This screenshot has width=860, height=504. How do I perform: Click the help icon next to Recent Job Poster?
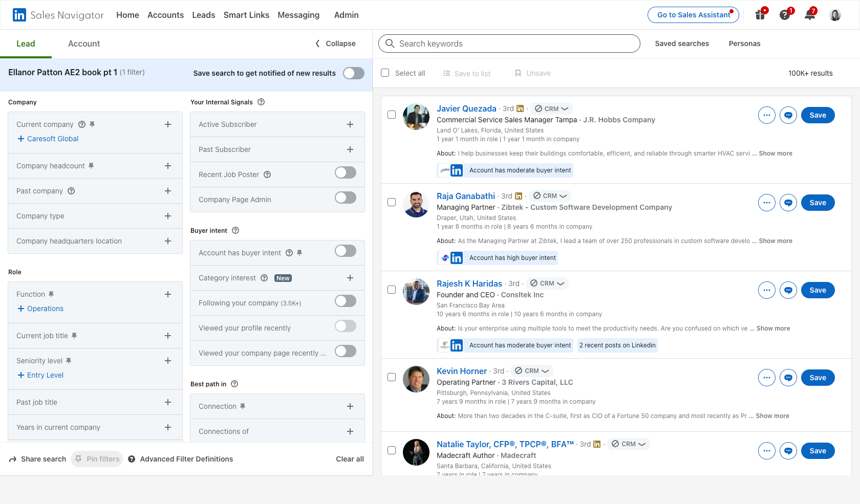coord(267,174)
